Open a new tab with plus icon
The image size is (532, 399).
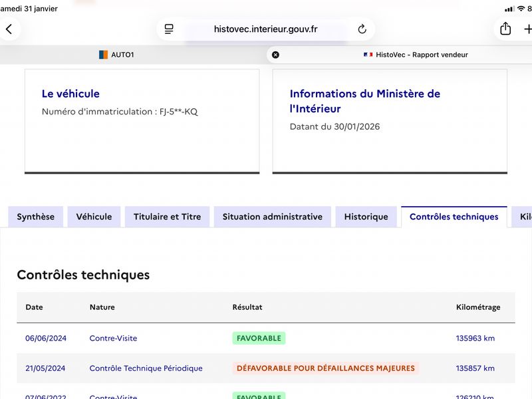pos(527,29)
